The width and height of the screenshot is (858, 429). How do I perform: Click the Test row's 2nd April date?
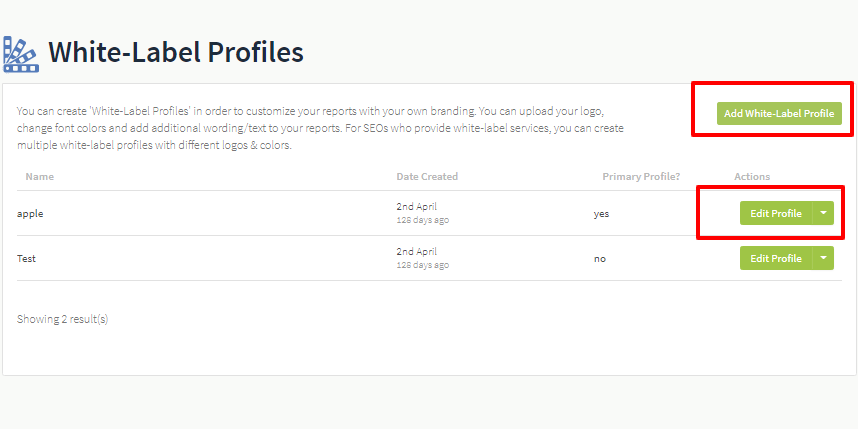click(416, 252)
